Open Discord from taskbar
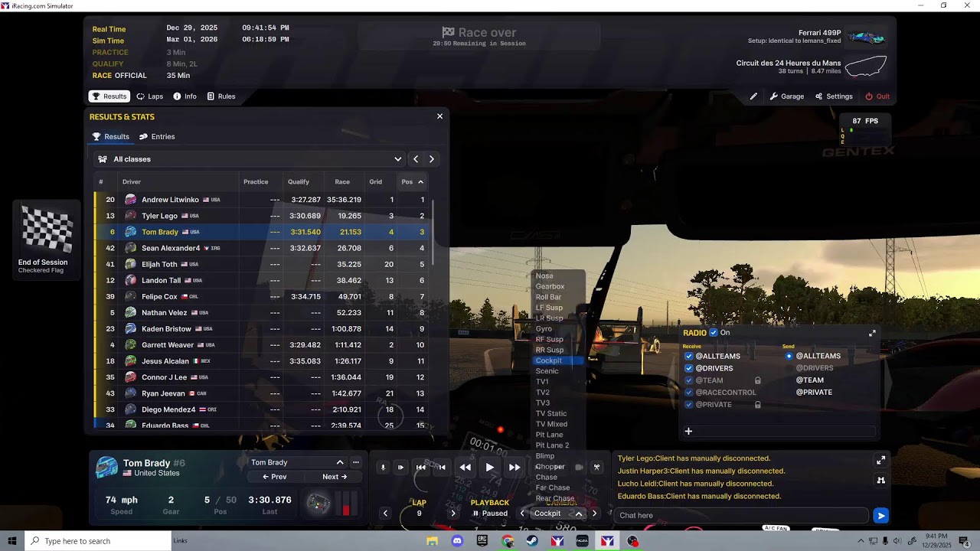 point(457,541)
